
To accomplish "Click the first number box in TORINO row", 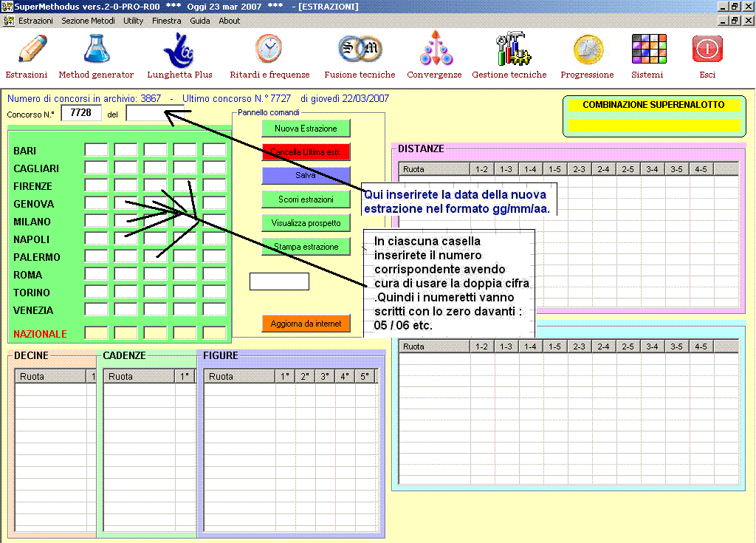I will 97,292.
